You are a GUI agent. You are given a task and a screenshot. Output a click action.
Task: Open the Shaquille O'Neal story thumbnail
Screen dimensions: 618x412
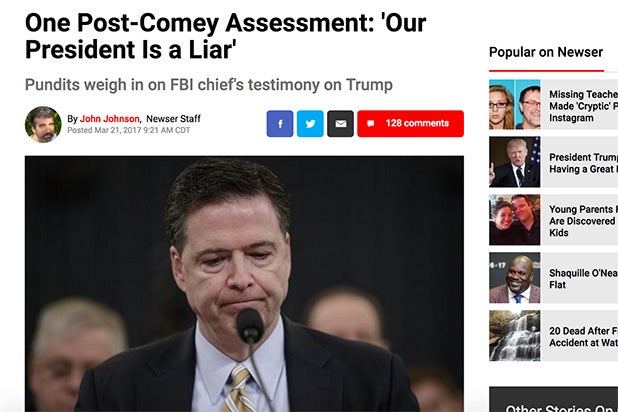[515, 278]
